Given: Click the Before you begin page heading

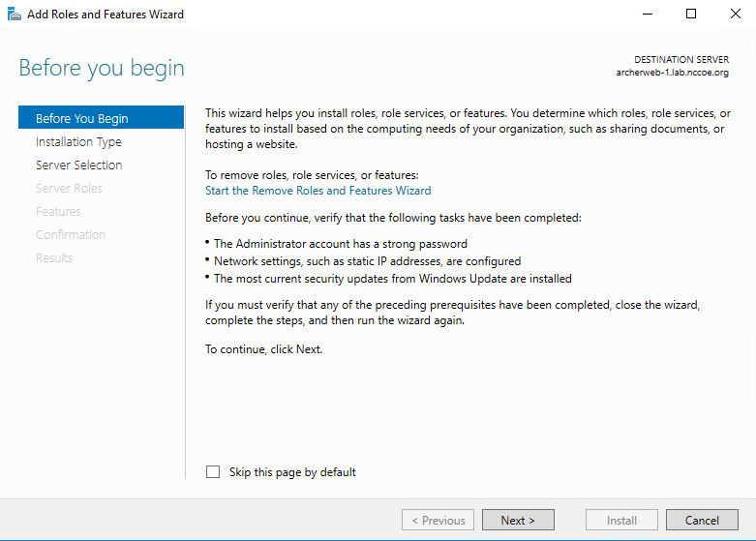Looking at the screenshot, I should 102,68.
